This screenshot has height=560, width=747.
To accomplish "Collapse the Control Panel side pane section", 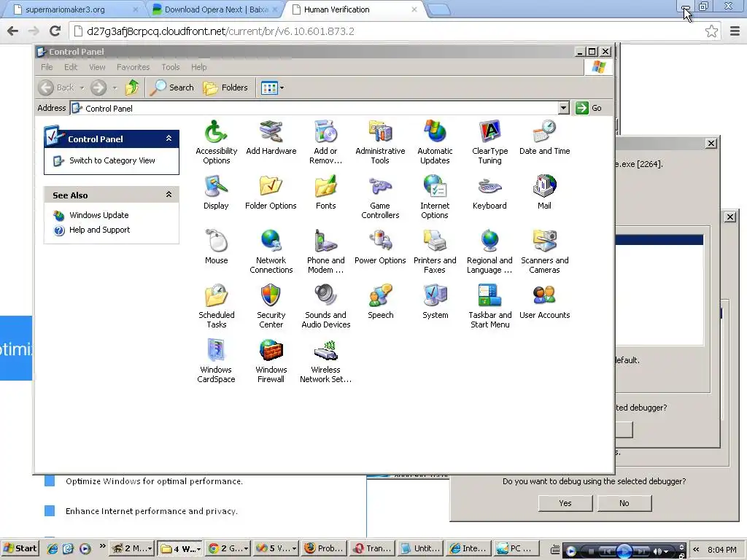I will pos(169,138).
